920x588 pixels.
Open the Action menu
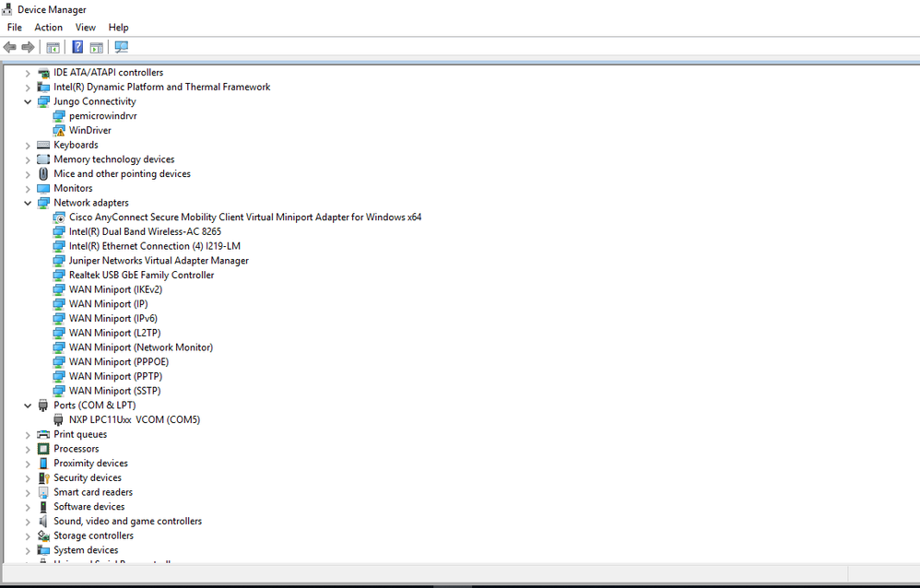[x=48, y=27]
